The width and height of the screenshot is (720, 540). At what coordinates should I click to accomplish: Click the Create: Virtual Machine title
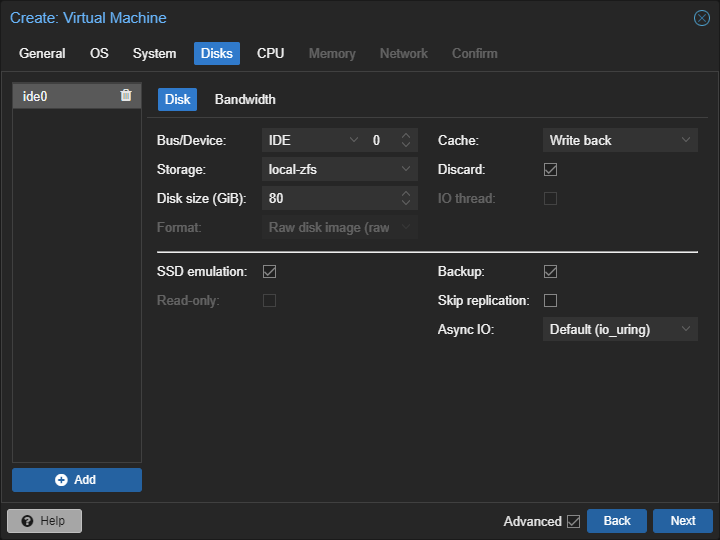tap(88, 18)
